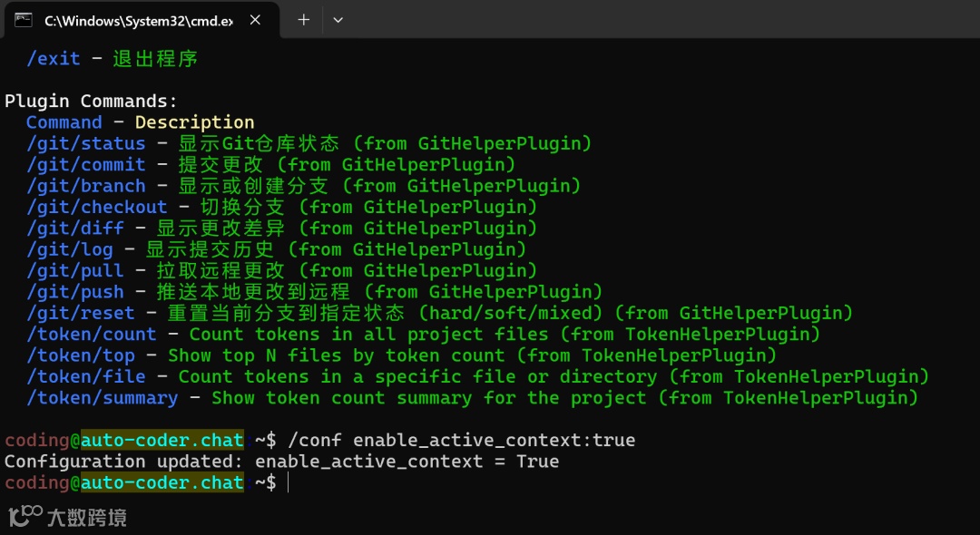The height and width of the screenshot is (535, 980).
Task: Click the "Plugin Commands:" heading
Action: pos(92,101)
